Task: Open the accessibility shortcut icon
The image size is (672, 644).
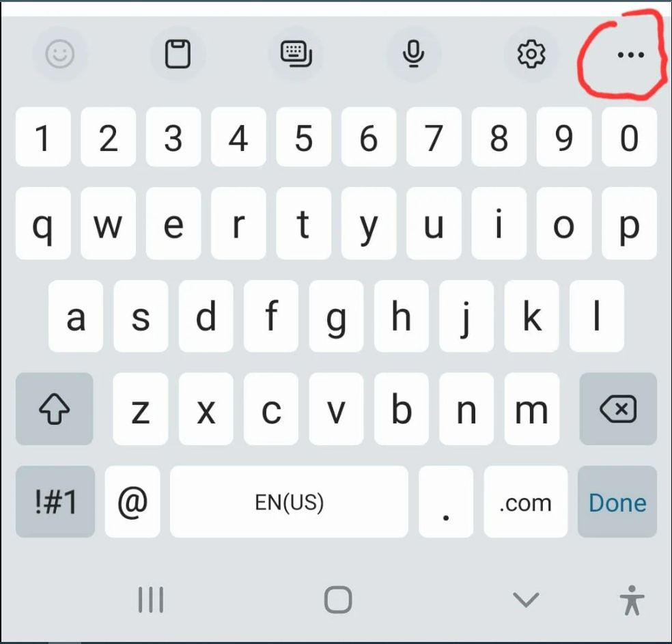Action: 632,600
